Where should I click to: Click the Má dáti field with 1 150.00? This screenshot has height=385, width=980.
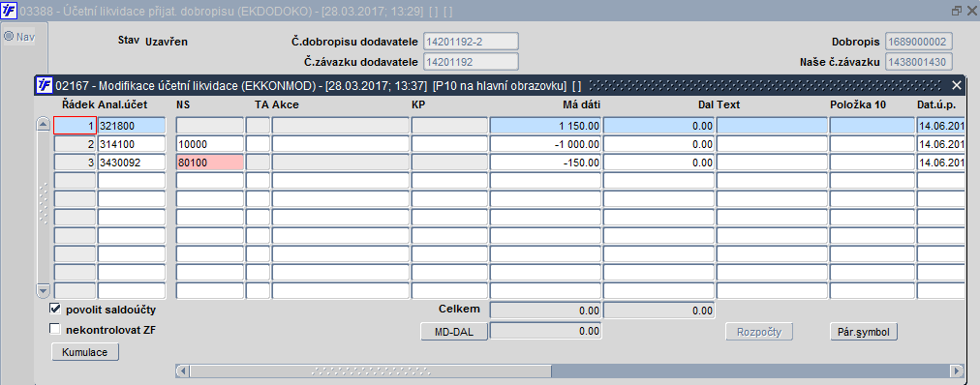click(545, 126)
